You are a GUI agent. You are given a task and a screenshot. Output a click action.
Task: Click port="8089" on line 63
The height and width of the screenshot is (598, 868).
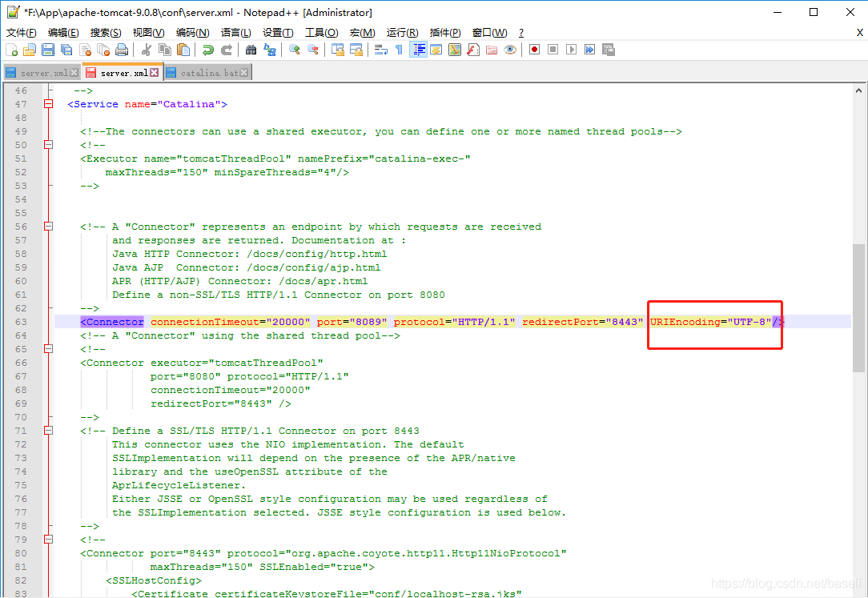(x=352, y=322)
